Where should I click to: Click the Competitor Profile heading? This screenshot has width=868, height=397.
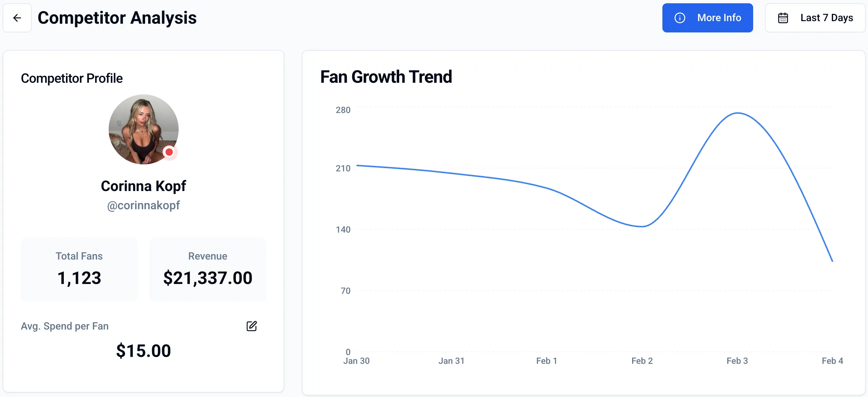pyautogui.click(x=72, y=78)
